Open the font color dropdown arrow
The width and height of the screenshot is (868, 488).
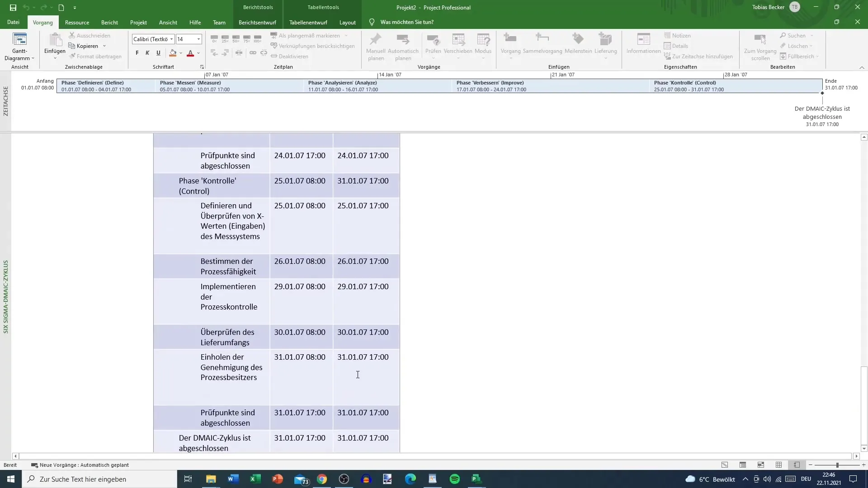coord(198,53)
